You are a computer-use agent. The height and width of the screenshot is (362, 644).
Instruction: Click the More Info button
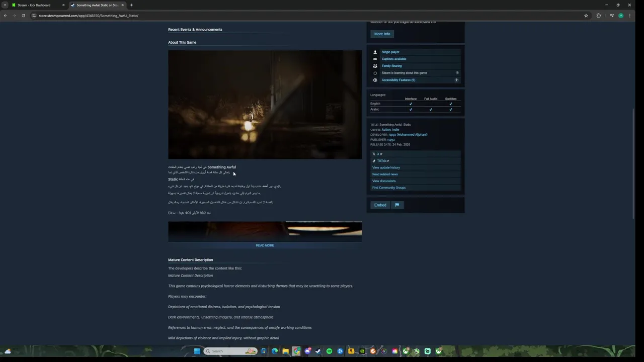point(382,34)
